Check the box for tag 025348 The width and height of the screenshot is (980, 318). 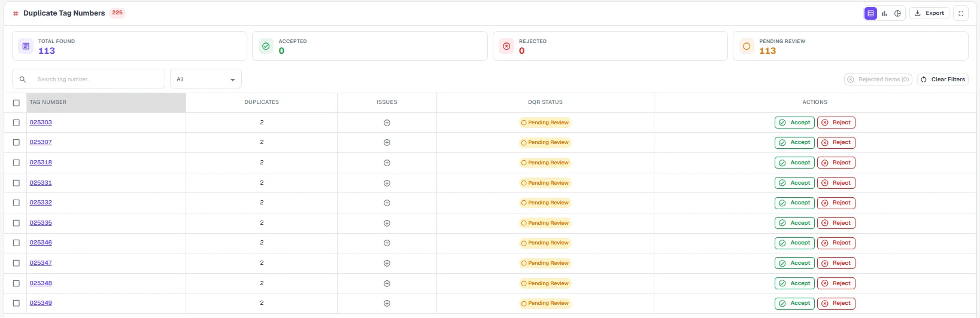16,283
